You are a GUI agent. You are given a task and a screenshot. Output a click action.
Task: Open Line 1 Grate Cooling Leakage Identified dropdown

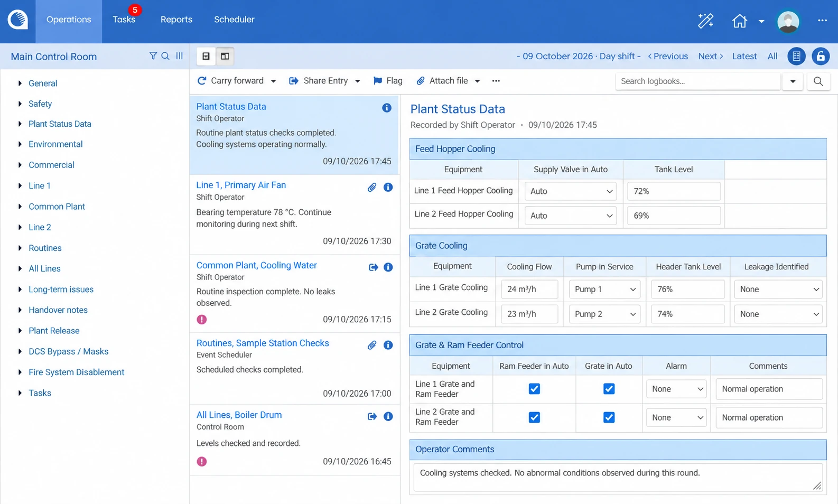point(778,290)
